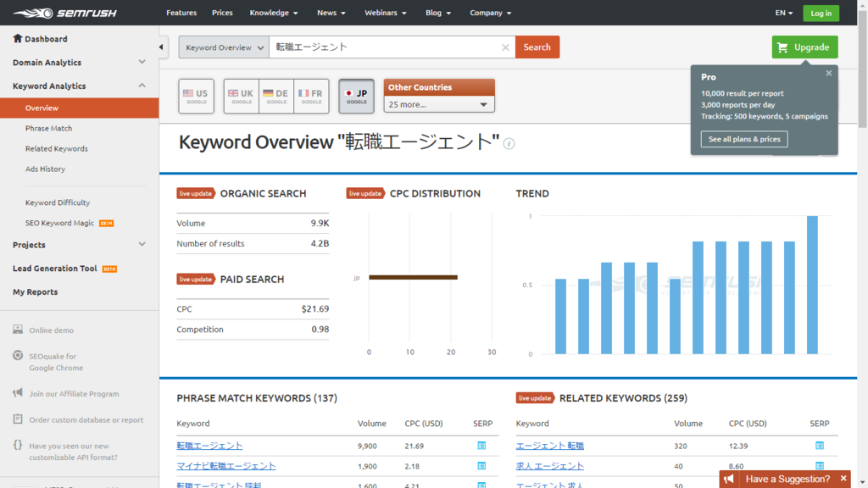Image resolution: width=868 pixels, height=488 pixels.
Task: Click the green Upgrade button
Action: tap(804, 47)
